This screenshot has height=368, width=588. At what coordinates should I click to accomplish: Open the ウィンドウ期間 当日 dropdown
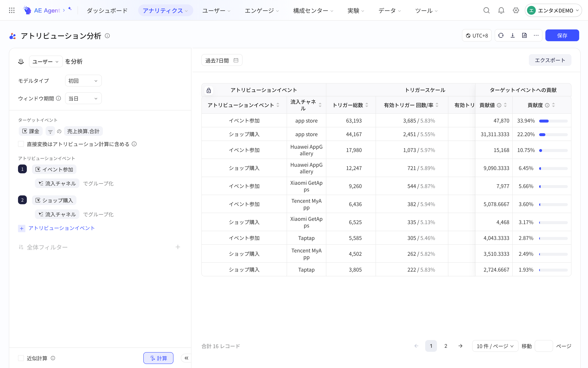(x=83, y=98)
